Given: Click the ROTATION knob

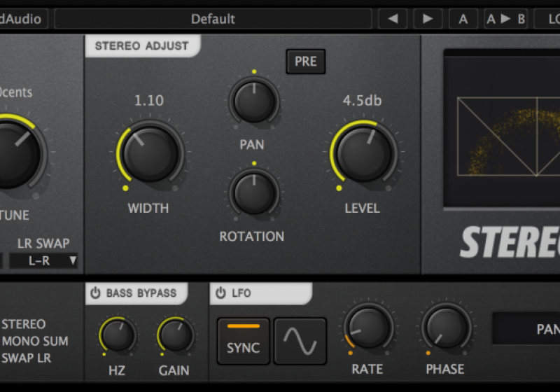Looking at the screenshot, I should pyautogui.click(x=253, y=192).
